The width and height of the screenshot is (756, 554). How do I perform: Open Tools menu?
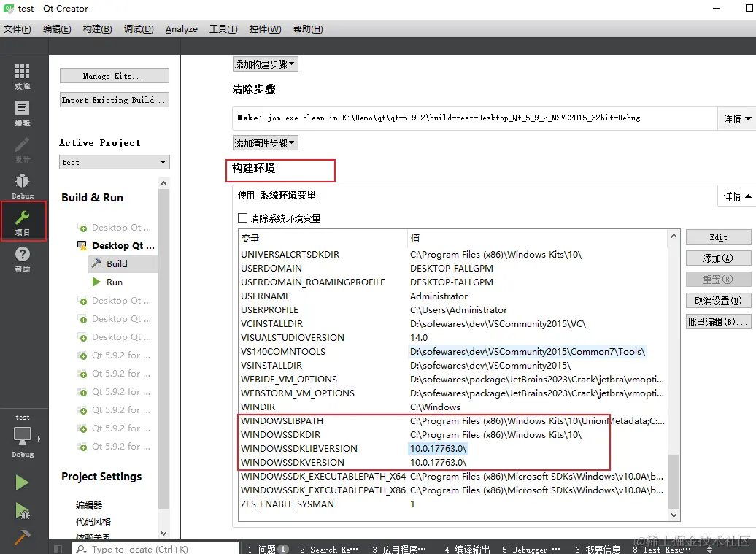coord(223,29)
